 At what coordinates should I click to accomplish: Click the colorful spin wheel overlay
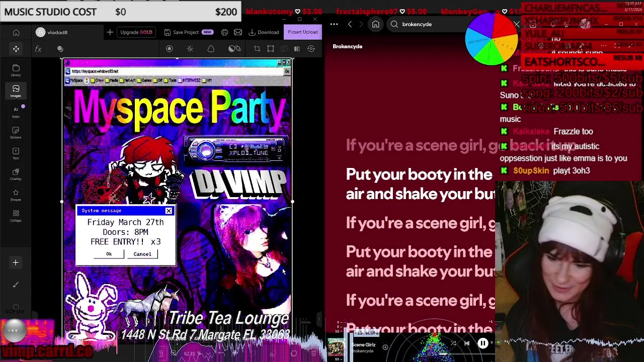(492, 39)
